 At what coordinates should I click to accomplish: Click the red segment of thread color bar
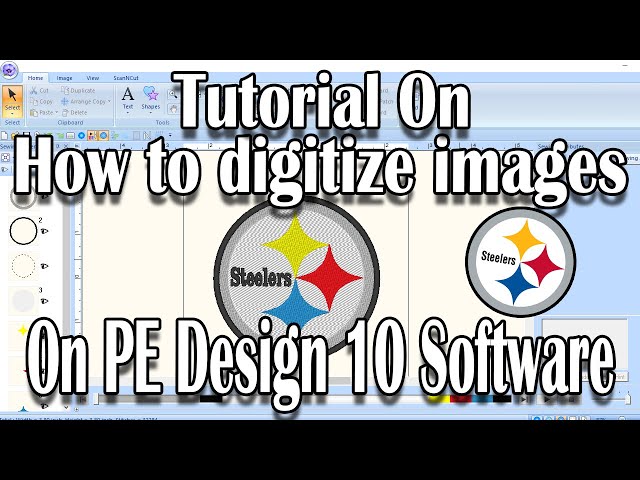460,399
